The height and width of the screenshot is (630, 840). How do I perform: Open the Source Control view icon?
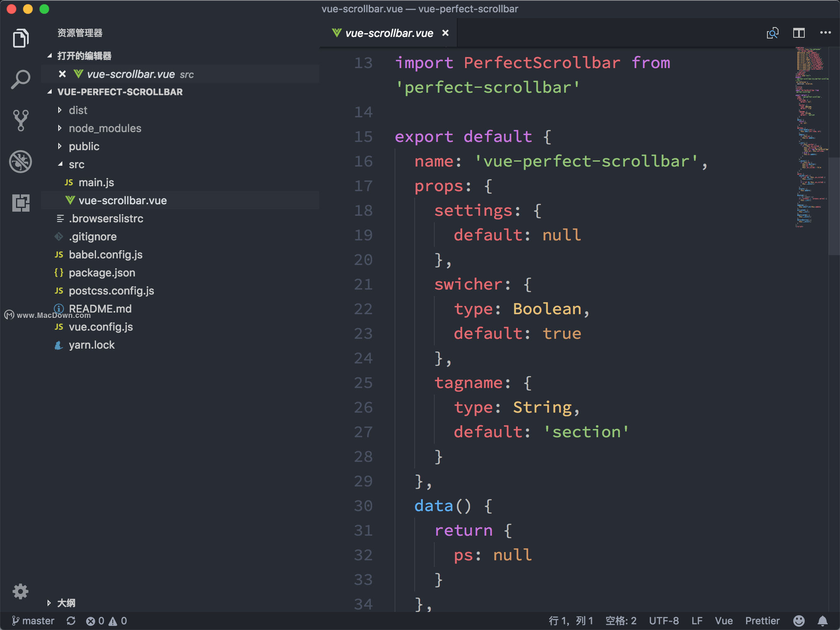pos(21,120)
